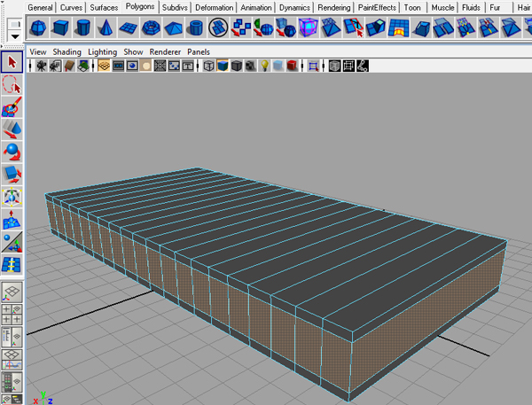The height and width of the screenshot is (405, 532).
Task: Click the polygon cylinder shelf icon
Action: 84,27
